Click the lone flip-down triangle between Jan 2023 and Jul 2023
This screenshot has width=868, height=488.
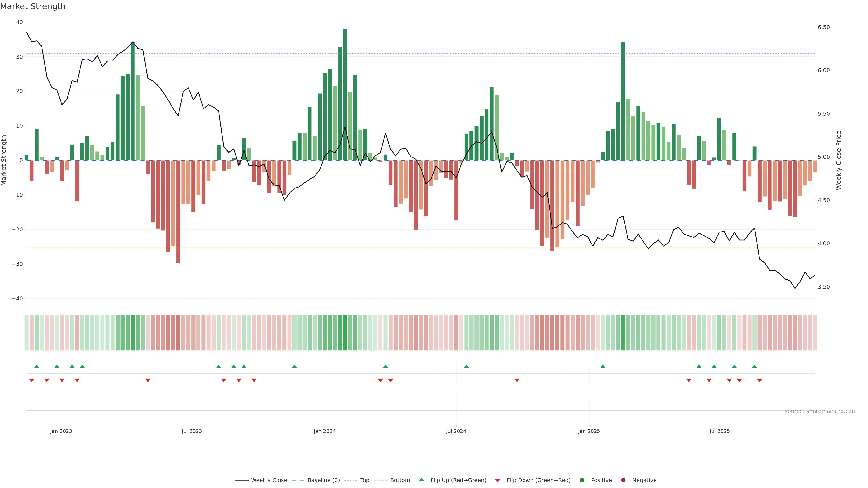(148, 380)
